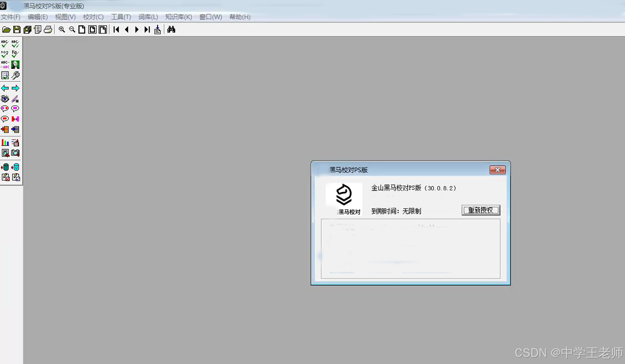Click the red arrow import list icon

[5, 129]
